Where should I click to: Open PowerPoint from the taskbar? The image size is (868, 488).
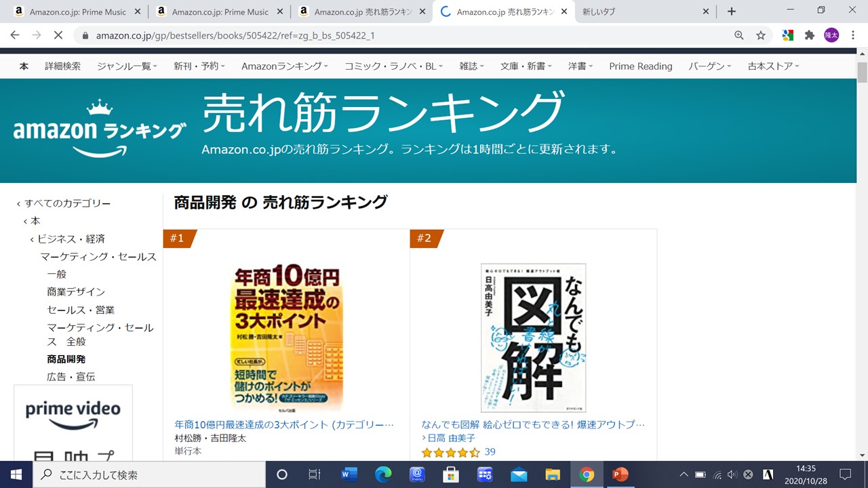click(x=620, y=474)
